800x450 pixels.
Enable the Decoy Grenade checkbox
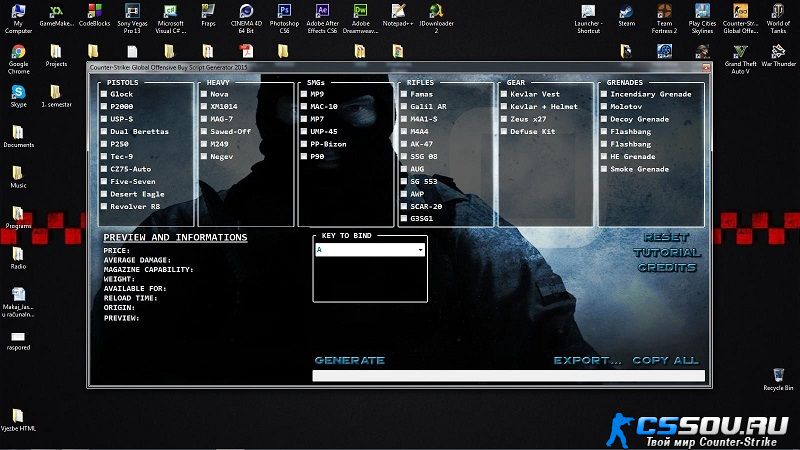tap(604, 119)
